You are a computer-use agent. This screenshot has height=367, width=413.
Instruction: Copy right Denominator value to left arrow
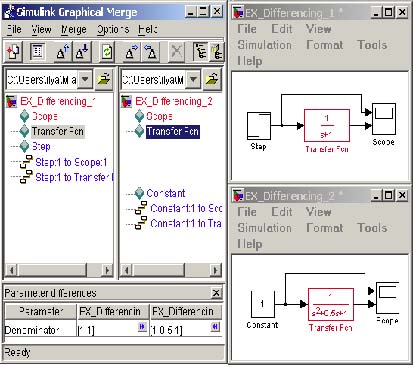[x=215, y=327]
